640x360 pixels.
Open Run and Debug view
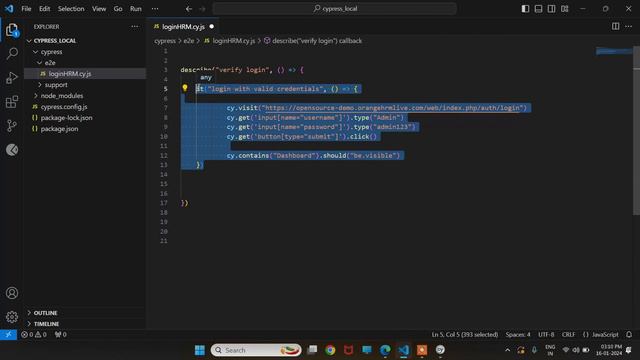(12, 78)
